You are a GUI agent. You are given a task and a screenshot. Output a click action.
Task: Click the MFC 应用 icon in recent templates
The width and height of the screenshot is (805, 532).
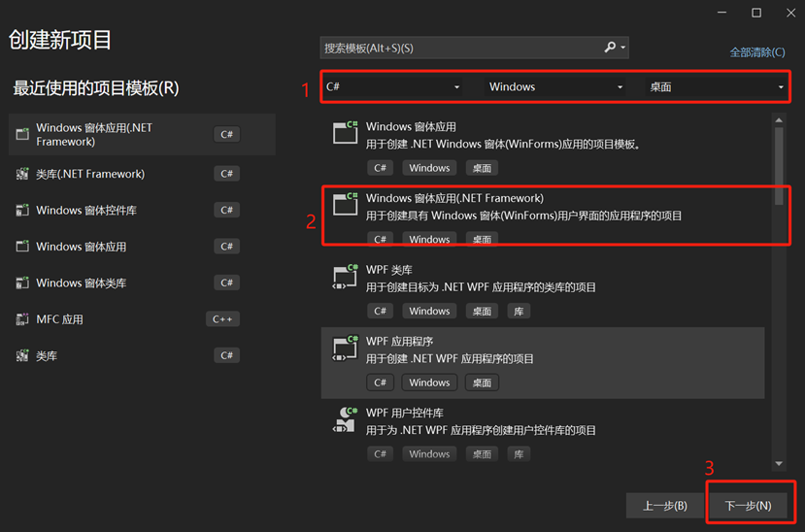[22, 319]
